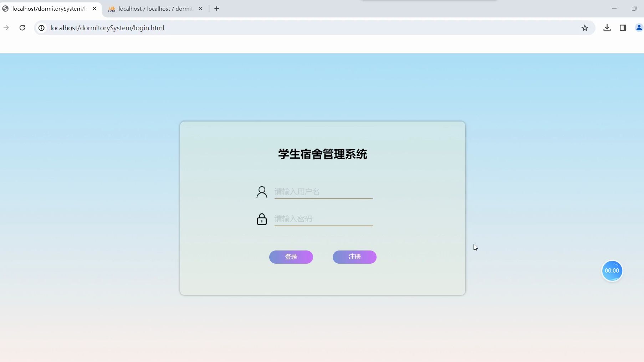
Task: Click the user avatar icon beside username
Action: coord(262,192)
